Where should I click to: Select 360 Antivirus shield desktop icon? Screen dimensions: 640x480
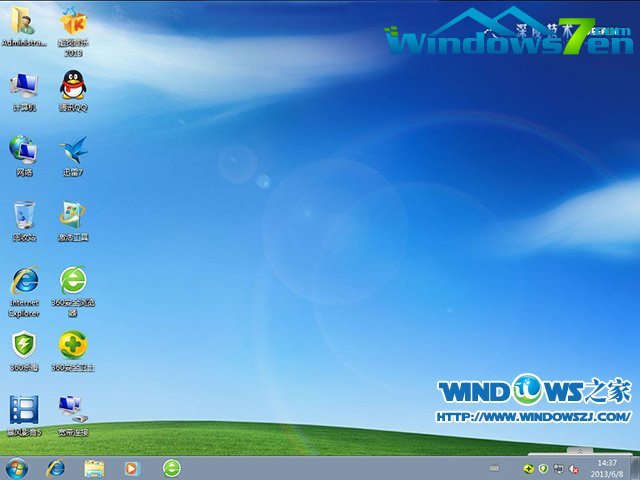click(x=24, y=351)
